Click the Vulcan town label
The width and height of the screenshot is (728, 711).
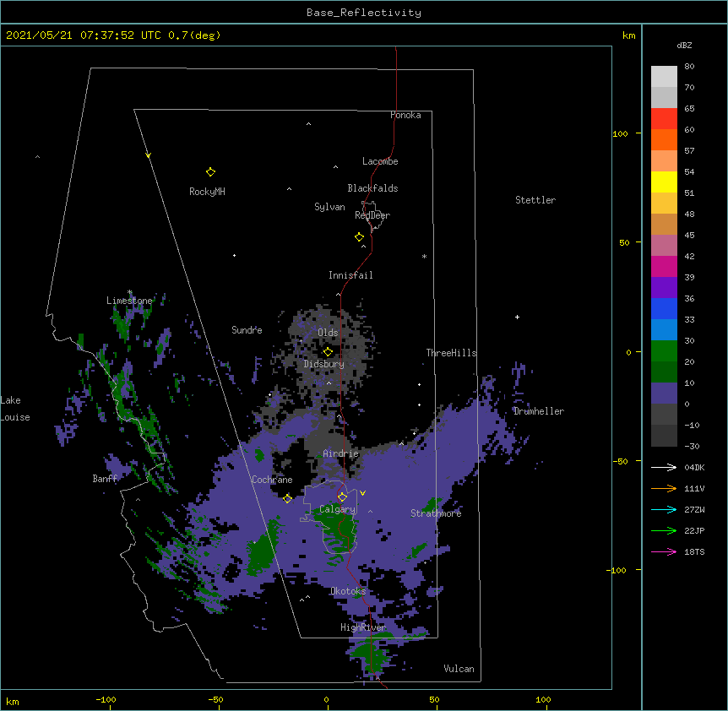tap(459, 669)
